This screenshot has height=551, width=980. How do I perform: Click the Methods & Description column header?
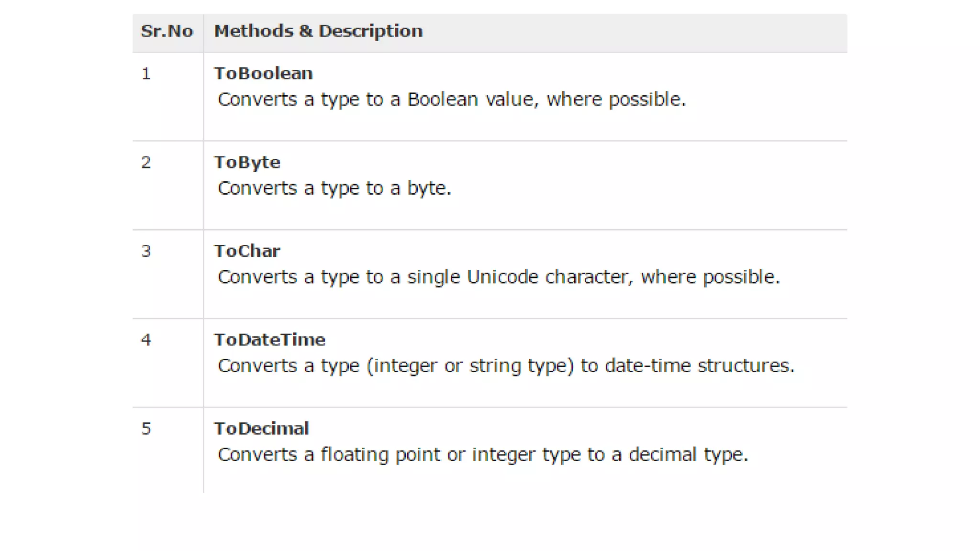(x=318, y=31)
